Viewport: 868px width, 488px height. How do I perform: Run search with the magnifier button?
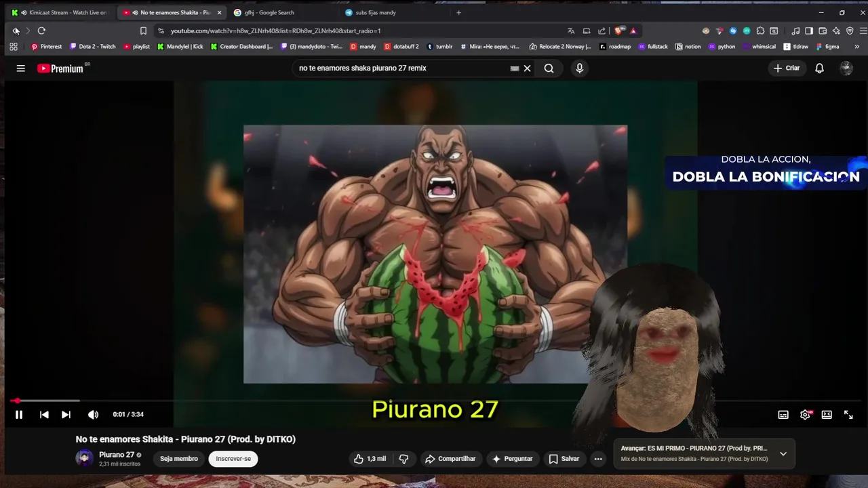tap(549, 68)
